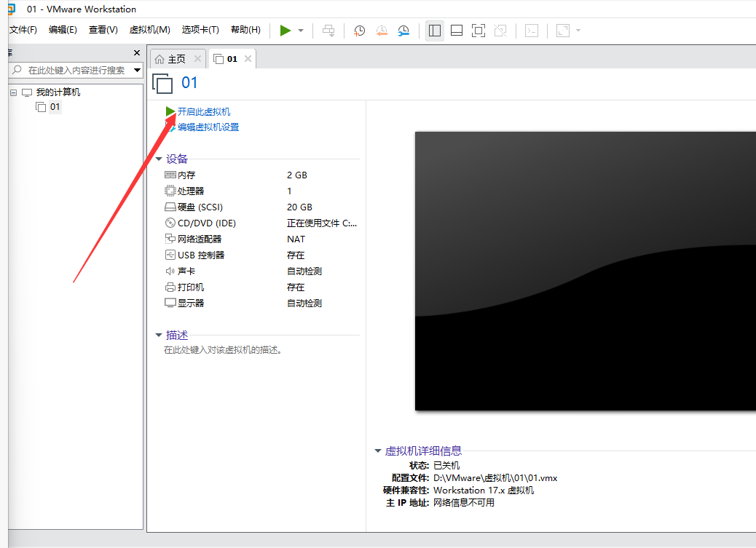Click the 声卡 value 自动检测
Viewport: 756px width, 548px height.
pos(304,271)
